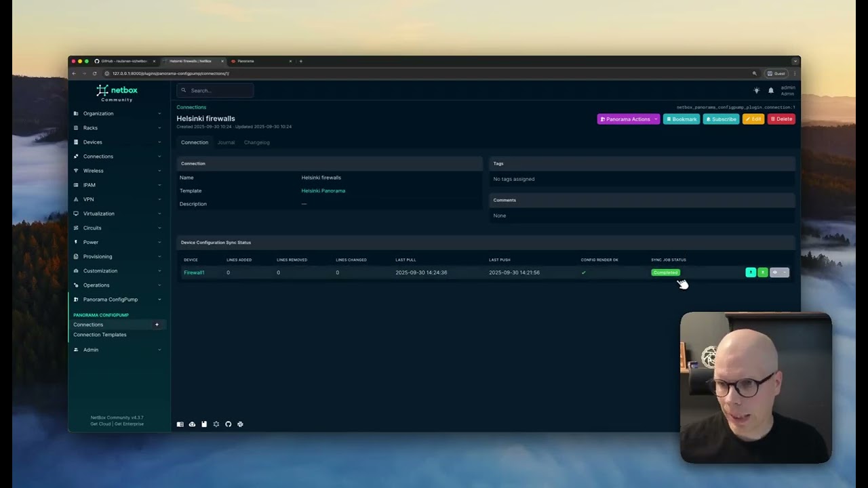Open the dropdown arrow beside Firewall1 eye button
This screenshot has height=488, width=868.
pyautogui.click(x=785, y=272)
